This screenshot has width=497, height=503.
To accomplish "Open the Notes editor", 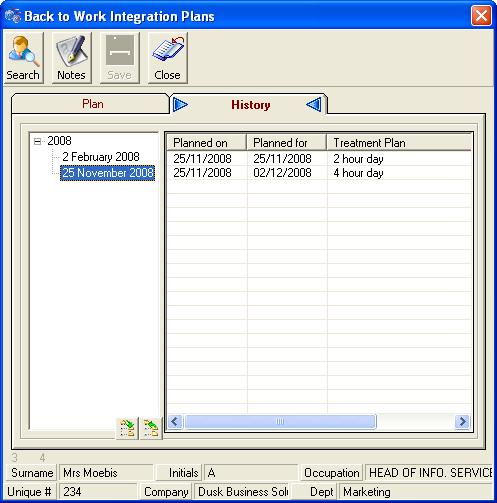I will (71, 58).
